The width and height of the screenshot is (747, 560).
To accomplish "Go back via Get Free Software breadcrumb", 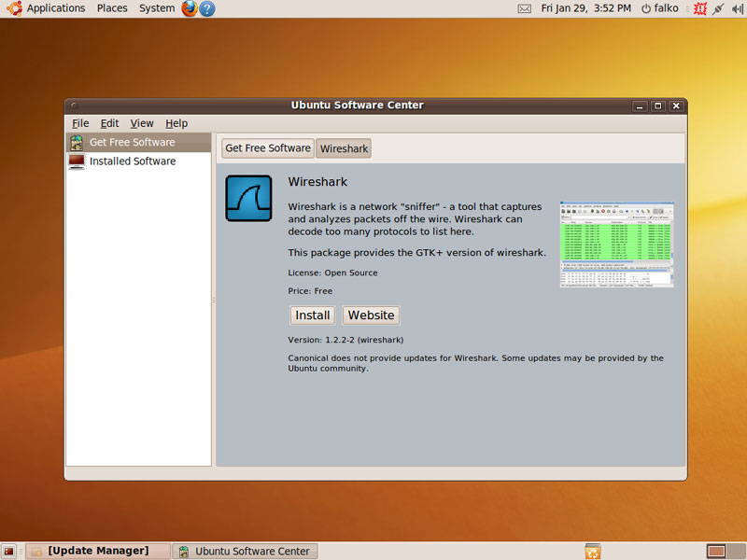I will point(268,148).
